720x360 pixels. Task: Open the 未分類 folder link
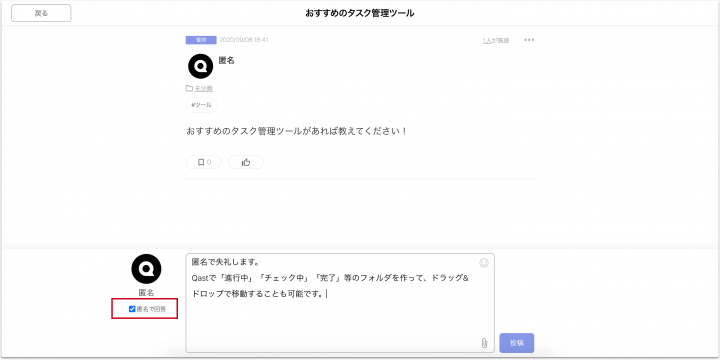coord(203,88)
